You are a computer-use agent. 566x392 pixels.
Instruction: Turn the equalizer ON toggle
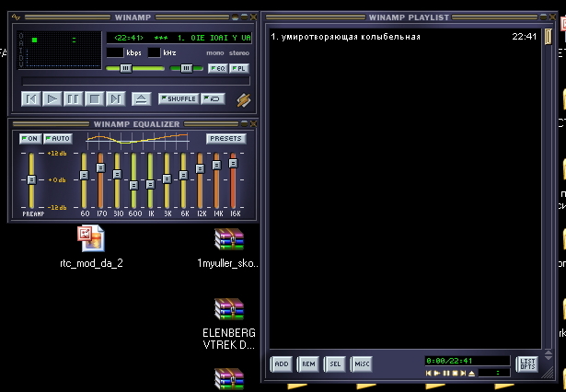[29, 139]
